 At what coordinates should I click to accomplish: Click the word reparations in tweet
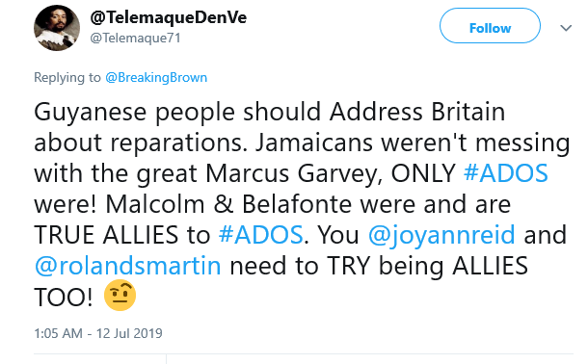click(x=179, y=143)
